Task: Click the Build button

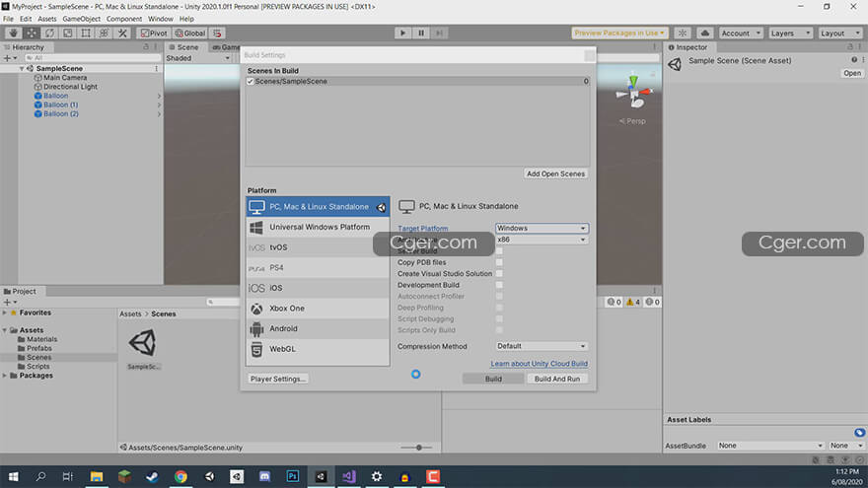Action: (492, 379)
